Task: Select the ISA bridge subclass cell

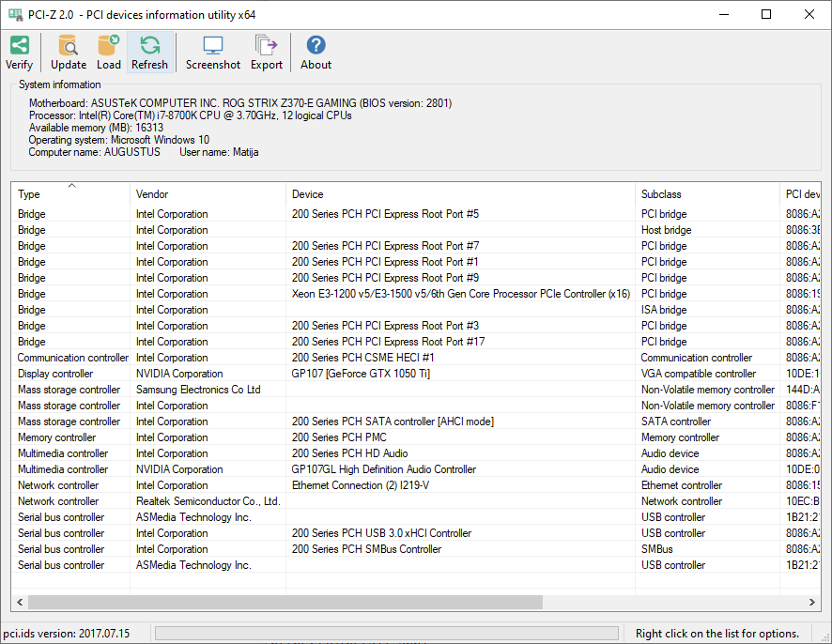Action: [x=664, y=310]
